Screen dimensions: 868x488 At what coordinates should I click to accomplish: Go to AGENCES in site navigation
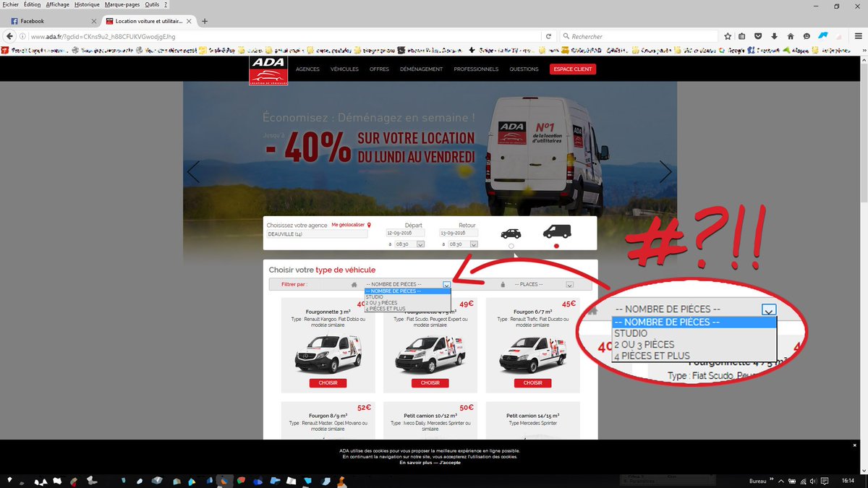tap(307, 69)
